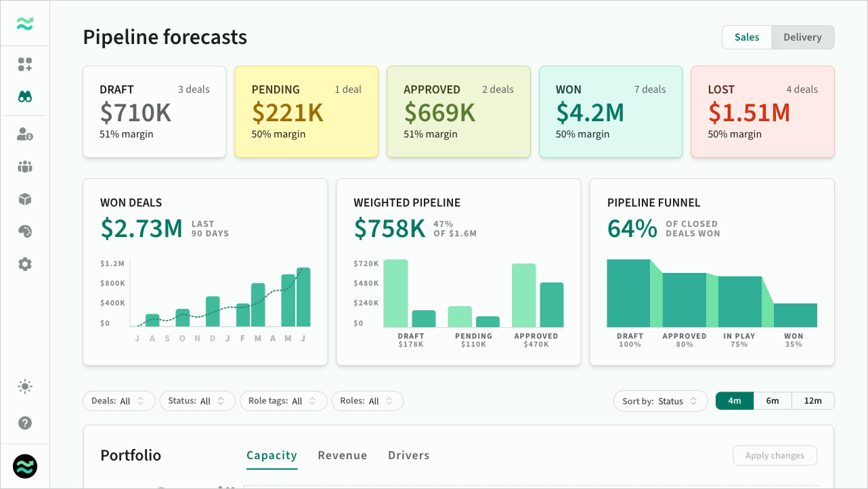Toggle light mode sun icon

(x=25, y=387)
